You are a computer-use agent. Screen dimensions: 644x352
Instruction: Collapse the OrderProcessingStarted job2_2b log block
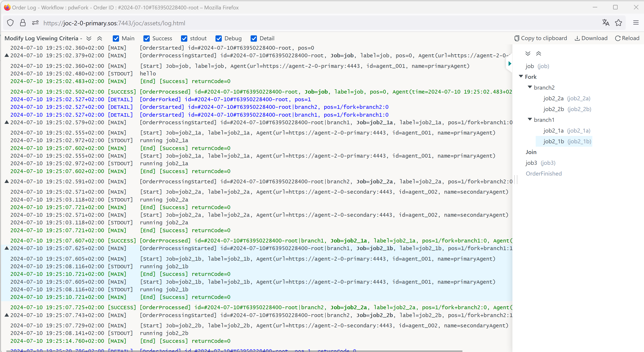pyautogui.click(x=7, y=315)
